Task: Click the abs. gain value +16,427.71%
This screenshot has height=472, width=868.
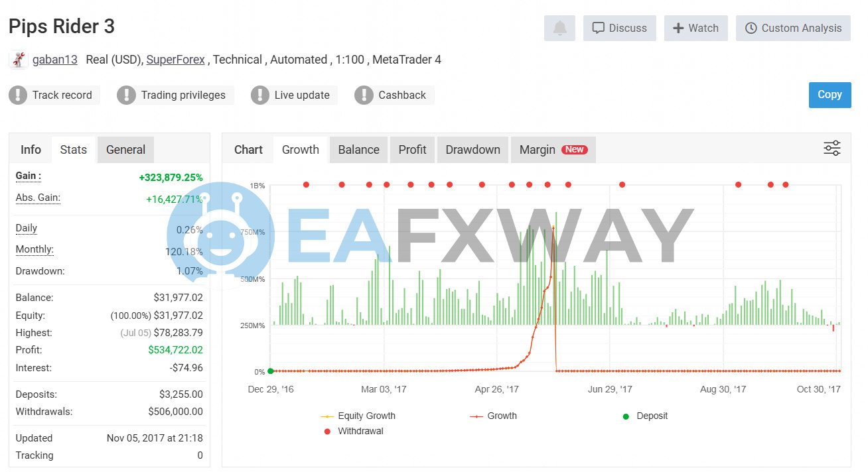Action: pos(175,199)
